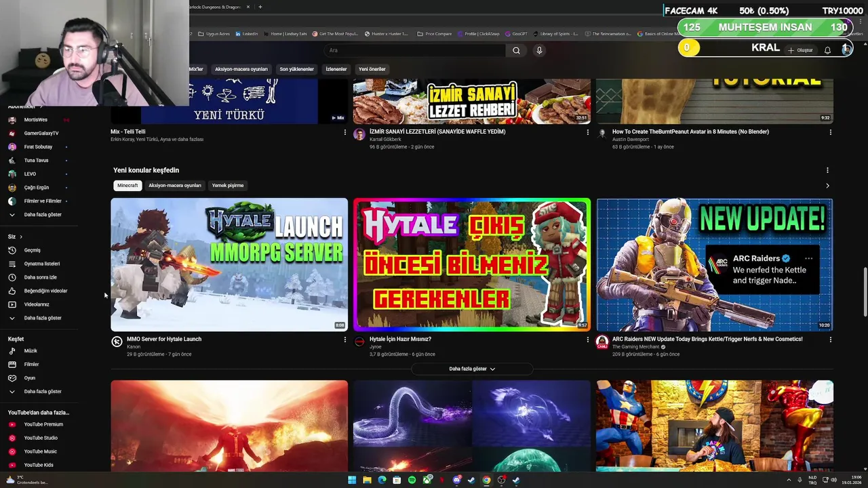Click the Ara search field

click(x=415, y=50)
